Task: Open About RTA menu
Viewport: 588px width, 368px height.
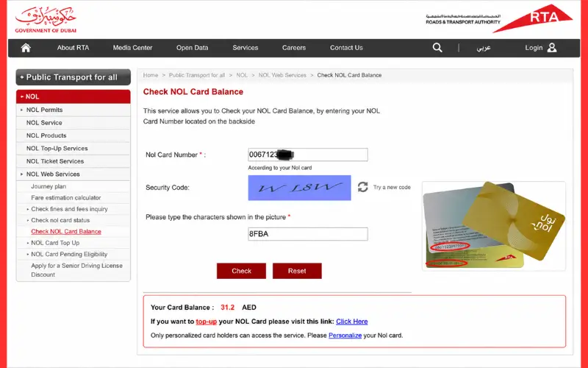Action: [73, 48]
